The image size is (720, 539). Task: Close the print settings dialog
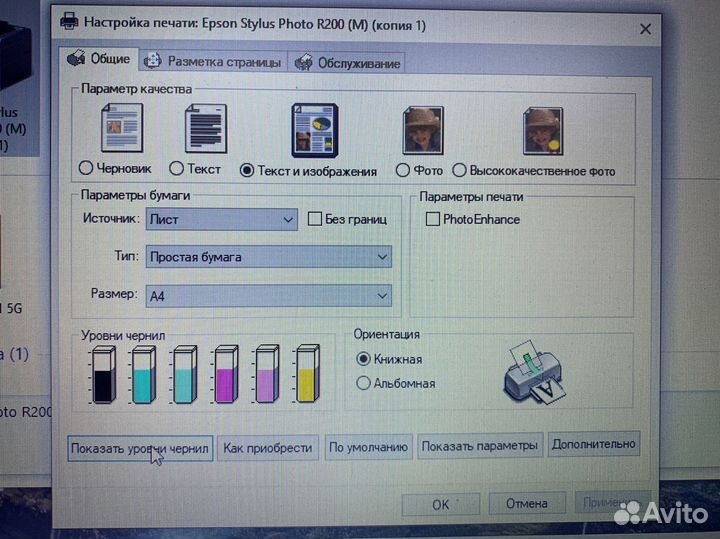coord(645,29)
